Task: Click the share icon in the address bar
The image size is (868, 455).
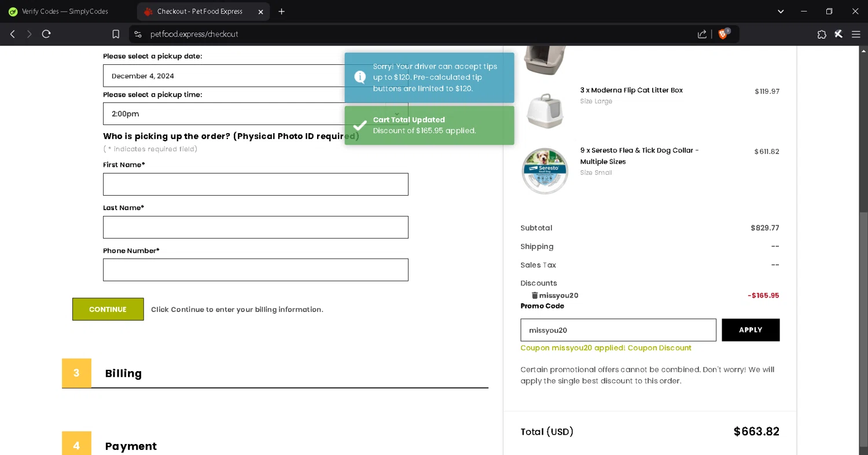Action: click(702, 34)
